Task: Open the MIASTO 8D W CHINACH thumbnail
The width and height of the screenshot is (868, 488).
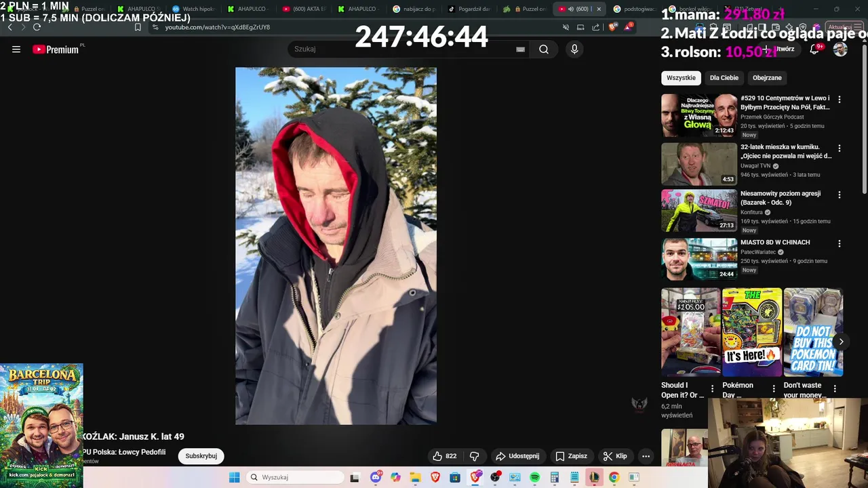Action: (699, 259)
